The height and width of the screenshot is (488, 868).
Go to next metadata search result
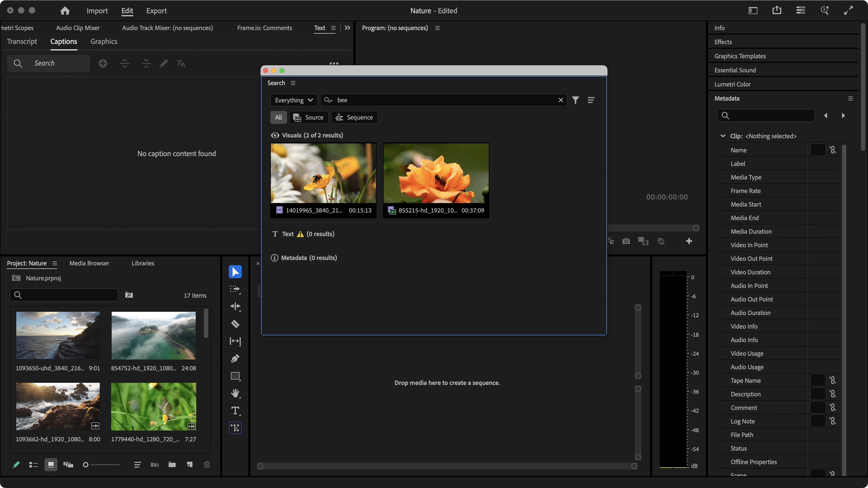click(843, 115)
